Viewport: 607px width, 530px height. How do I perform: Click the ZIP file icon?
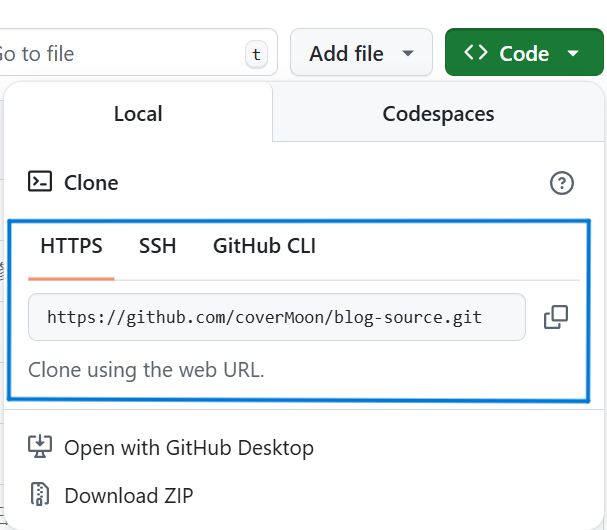40,494
